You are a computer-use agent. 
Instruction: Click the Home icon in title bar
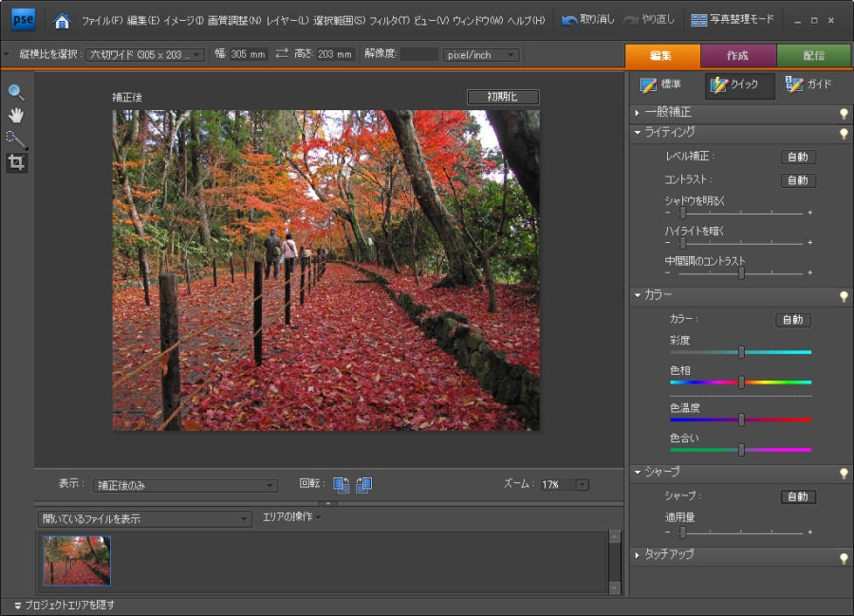(62, 20)
